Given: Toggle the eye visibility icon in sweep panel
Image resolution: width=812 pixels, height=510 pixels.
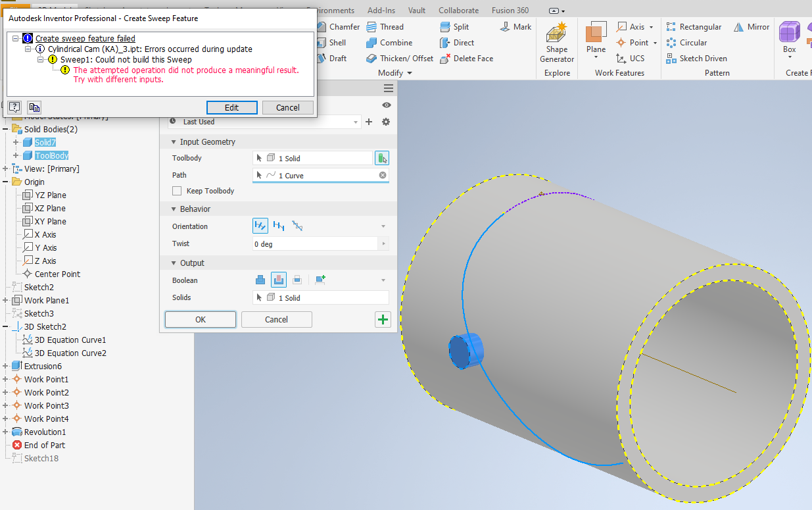Looking at the screenshot, I should tap(387, 105).
